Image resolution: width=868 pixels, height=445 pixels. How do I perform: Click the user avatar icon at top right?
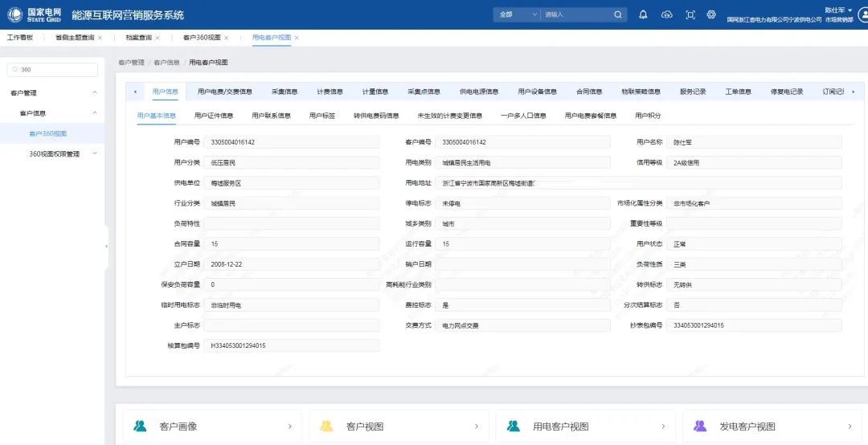click(863, 15)
